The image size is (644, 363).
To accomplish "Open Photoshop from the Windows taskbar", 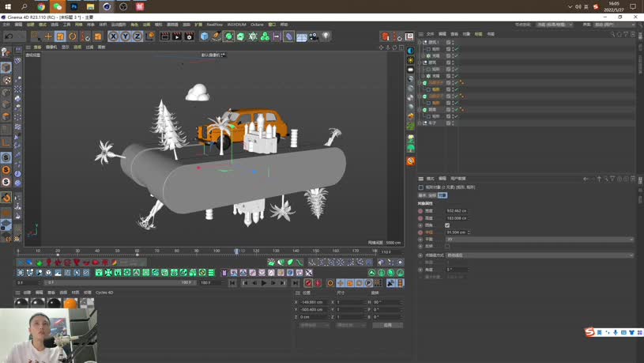I will (74, 6).
